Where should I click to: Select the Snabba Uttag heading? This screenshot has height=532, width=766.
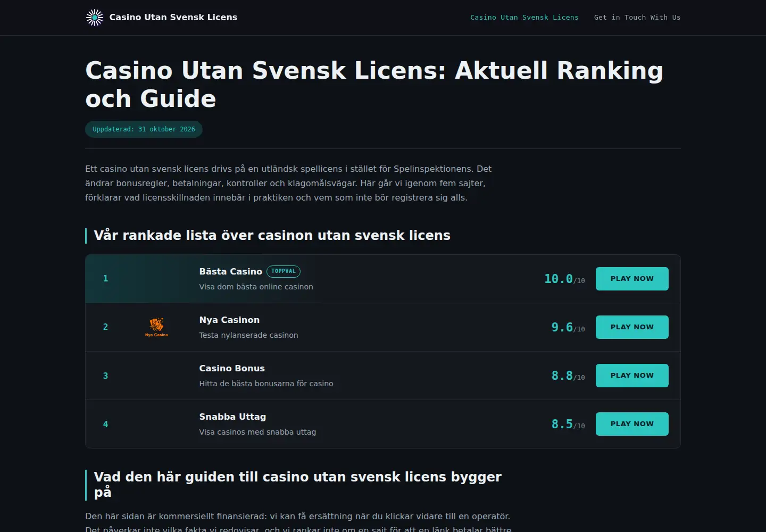(x=232, y=417)
